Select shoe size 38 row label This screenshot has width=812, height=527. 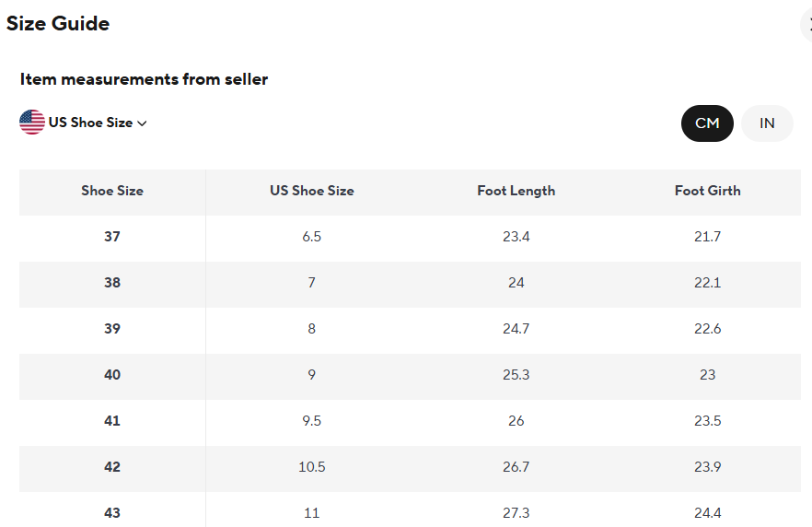[112, 283]
